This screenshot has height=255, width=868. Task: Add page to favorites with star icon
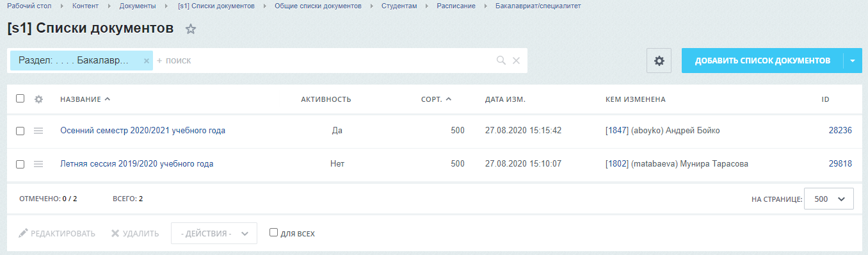click(x=191, y=29)
